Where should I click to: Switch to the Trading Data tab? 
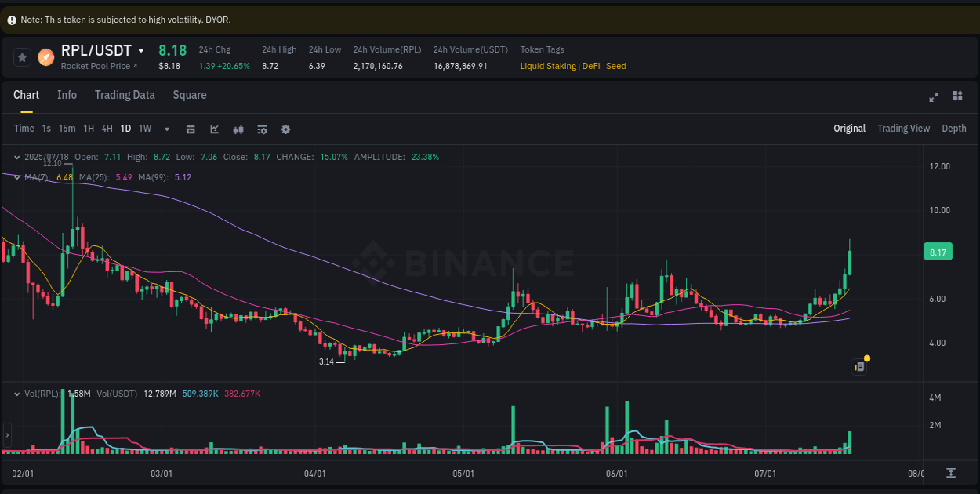pos(125,95)
